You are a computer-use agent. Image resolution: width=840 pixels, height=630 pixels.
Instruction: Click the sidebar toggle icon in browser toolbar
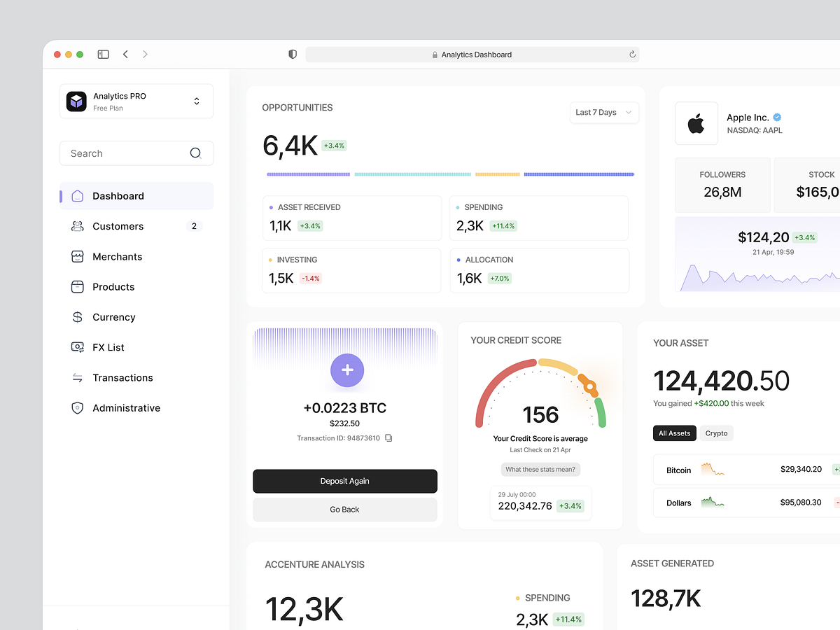(103, 54)
